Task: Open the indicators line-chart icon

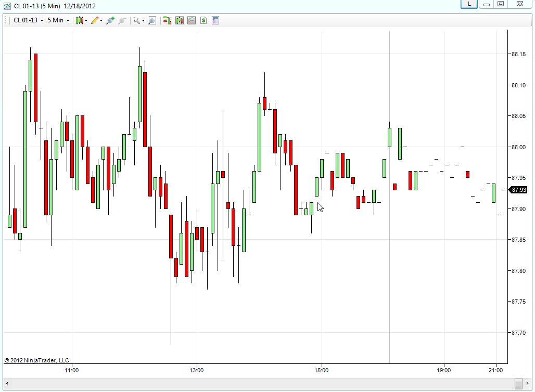Action: coord(192,20)
